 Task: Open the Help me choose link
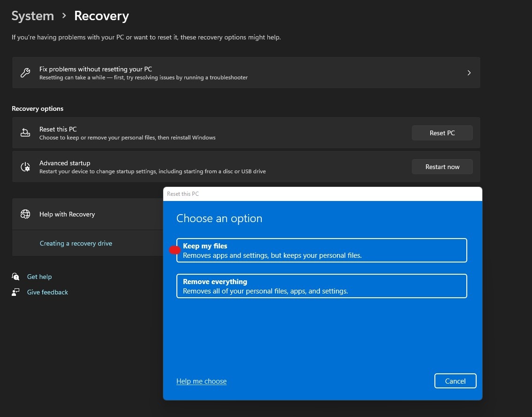pos(201,381)
